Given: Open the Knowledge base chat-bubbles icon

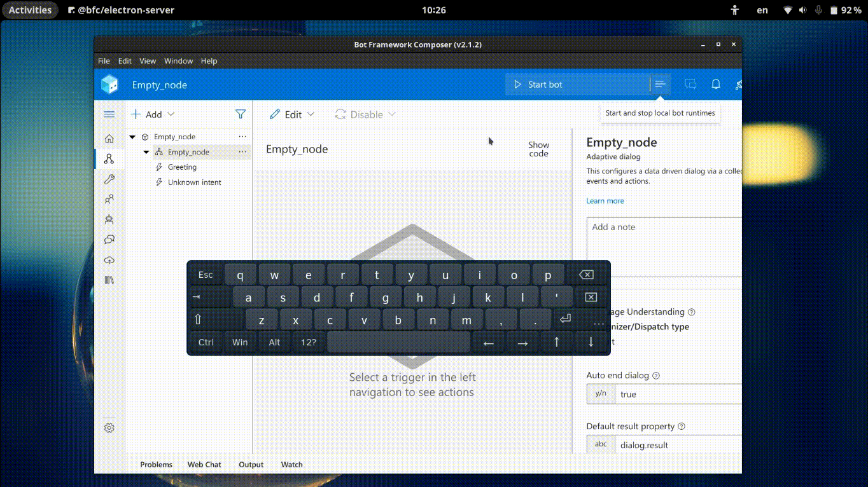Looking at the screenshot, I should click(x=109, y=240).
